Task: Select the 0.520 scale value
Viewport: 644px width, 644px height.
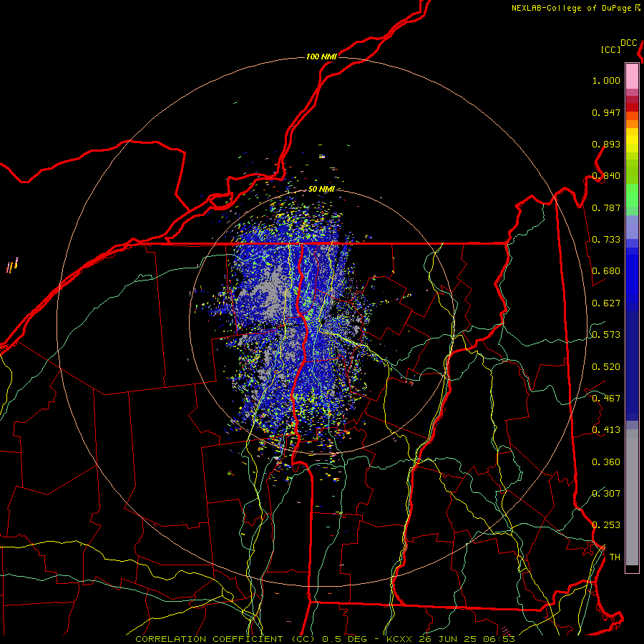Action: [606, 367]
